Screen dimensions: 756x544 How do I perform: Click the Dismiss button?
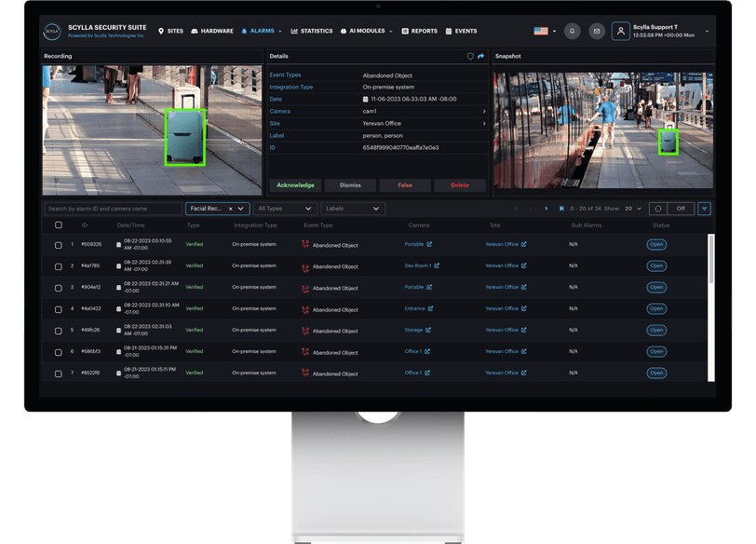[350, 185]
